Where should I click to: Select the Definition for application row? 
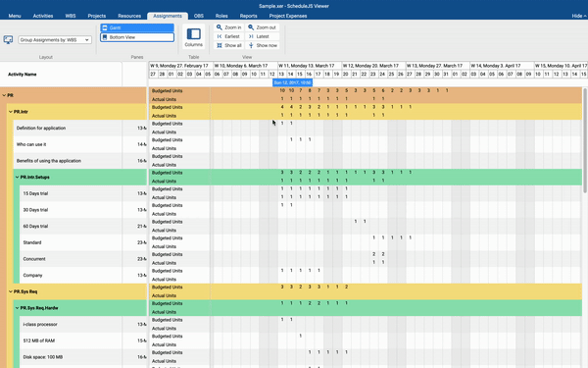[79, 128]
